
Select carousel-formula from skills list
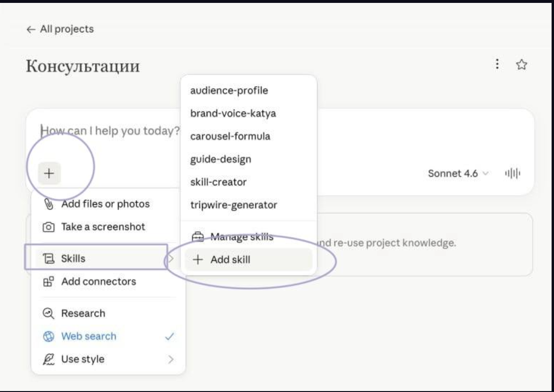pyautogui.click(x=230, y=137)
